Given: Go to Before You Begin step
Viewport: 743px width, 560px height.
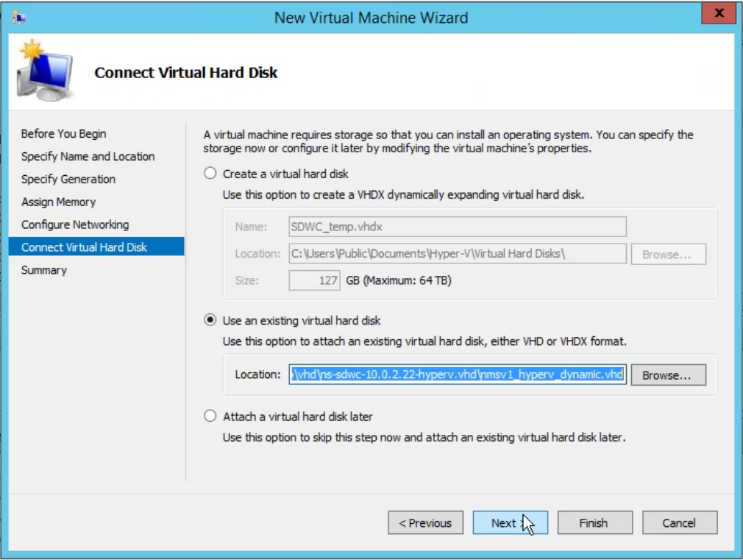Looking at the screenshot, I should click(x=63, y=134).
